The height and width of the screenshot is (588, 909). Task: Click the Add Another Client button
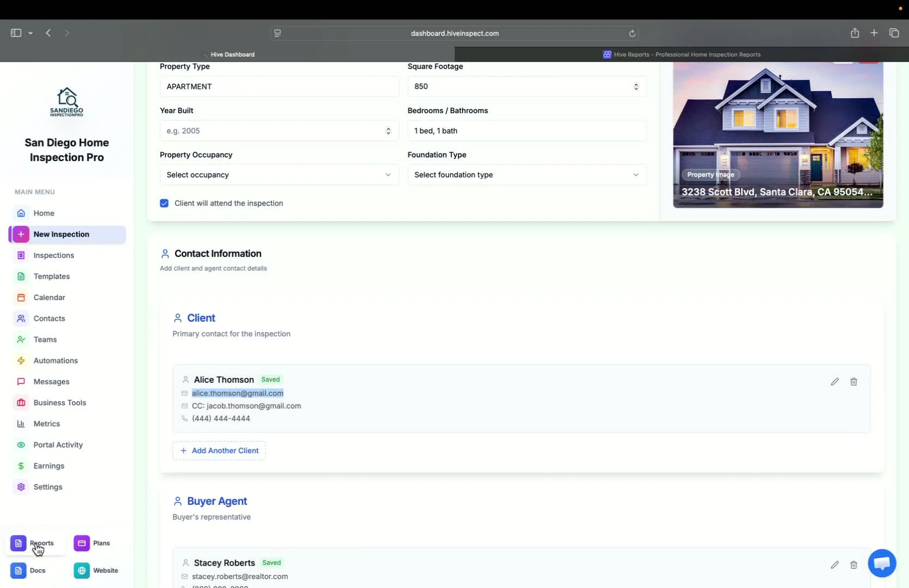(219, 450)
